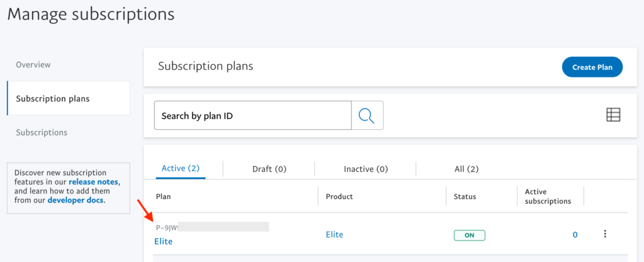Open the table view grid icon

point(613,115)
